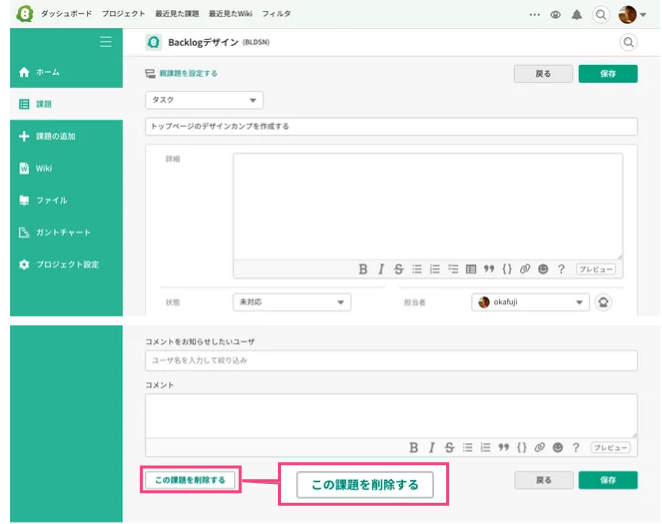
Task: Open formatting help in comment editor
Action: coord(576,448)
